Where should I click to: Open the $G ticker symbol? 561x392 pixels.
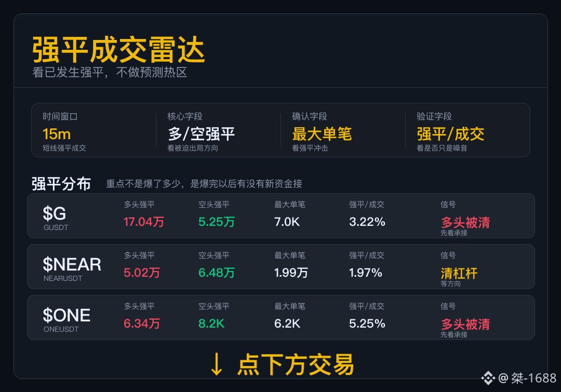tap(55, 213)
